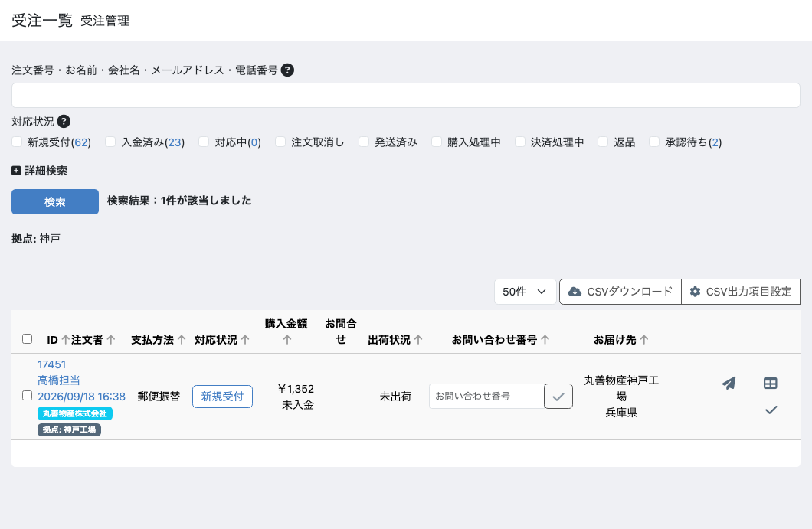Sort by 出荷状況 using arrow icon
The width and height of the screenshot is (812, 529).
pyautogui.click(x=418, y=340)
